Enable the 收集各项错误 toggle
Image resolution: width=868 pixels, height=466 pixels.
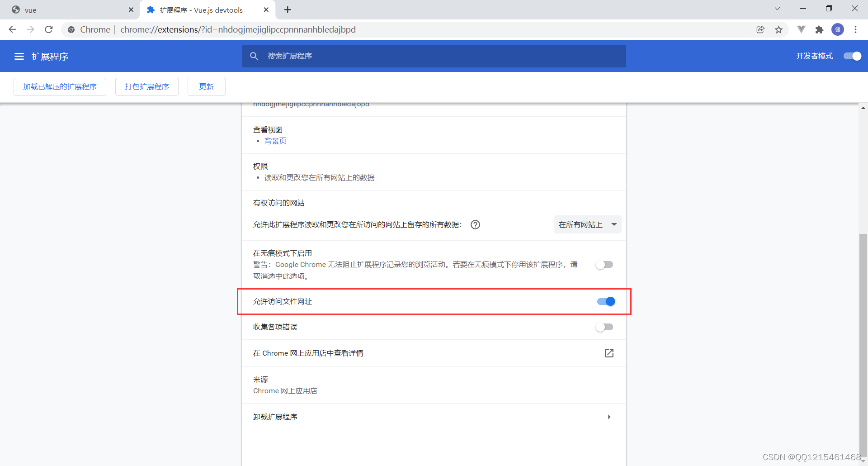604,327
